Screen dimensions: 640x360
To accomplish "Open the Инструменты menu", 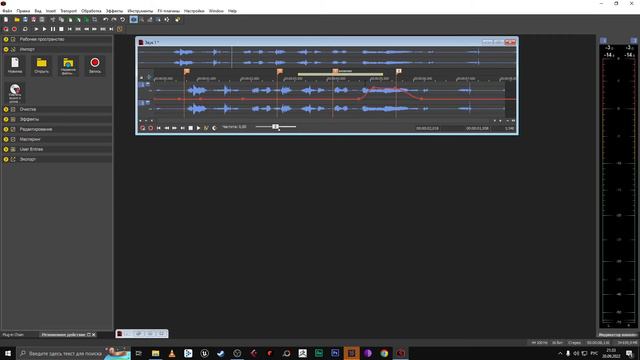I will click(140, 11).
